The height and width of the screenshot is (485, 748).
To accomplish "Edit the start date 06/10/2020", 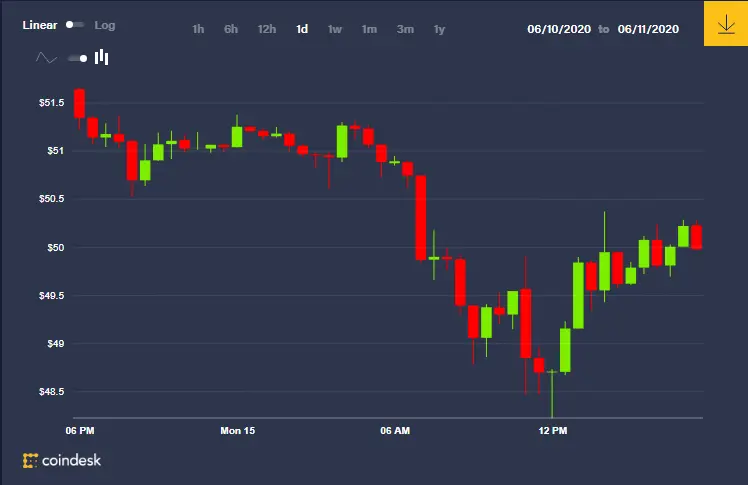I will [x=559, y=29].
